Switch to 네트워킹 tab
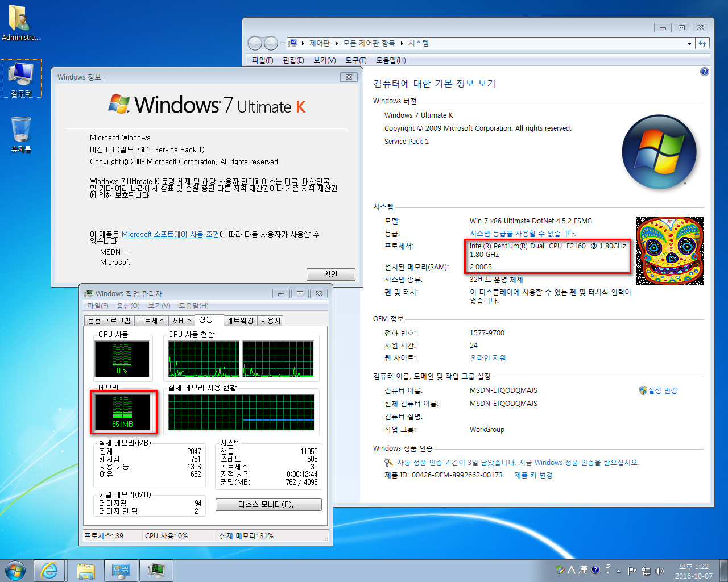The height and width of the screenshot is (582, 728). [239, 321]
